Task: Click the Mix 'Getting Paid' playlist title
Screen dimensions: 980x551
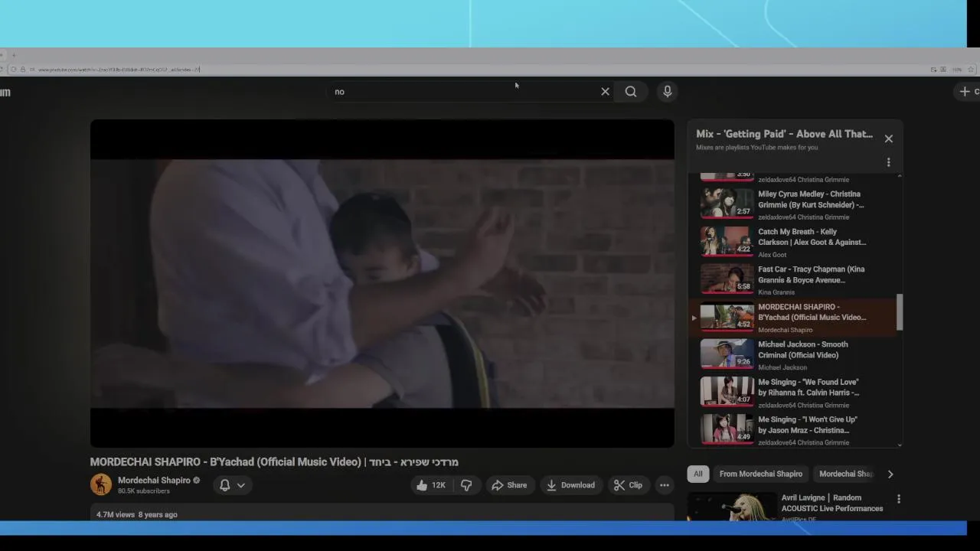Action: coord(784,134)
